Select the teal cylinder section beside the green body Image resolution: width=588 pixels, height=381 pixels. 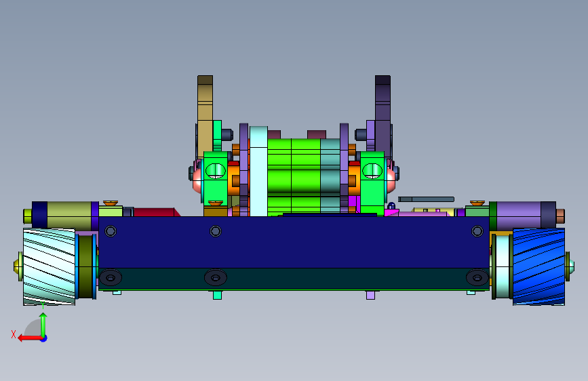tap(330, 177)
